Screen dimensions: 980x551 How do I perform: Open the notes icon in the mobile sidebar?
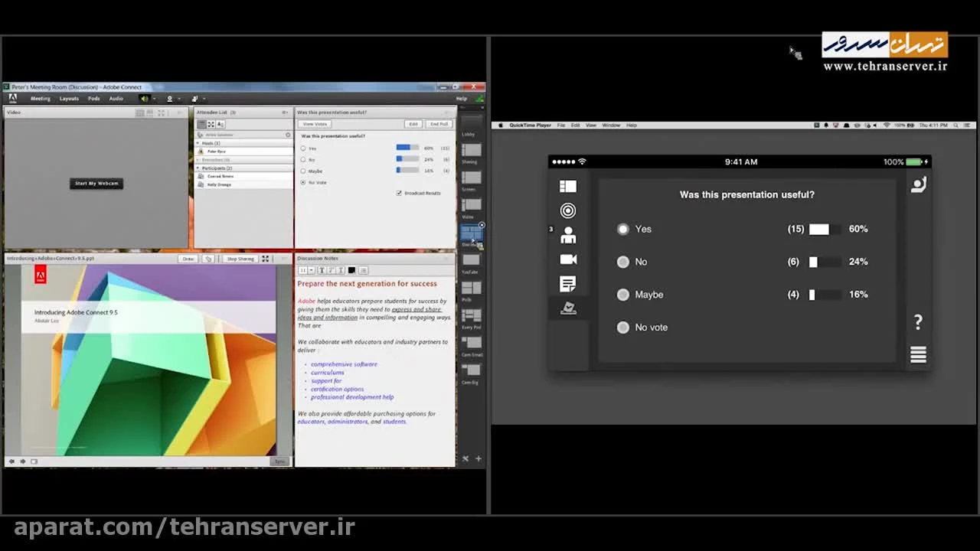pyautogui.click(x=567, y=284)
